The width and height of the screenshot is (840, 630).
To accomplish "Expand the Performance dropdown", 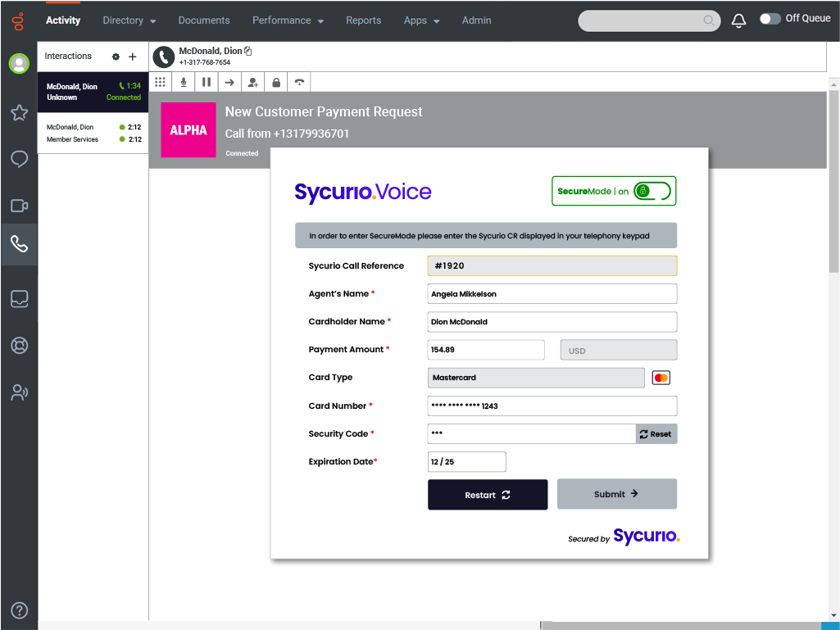I will point(287,20).
